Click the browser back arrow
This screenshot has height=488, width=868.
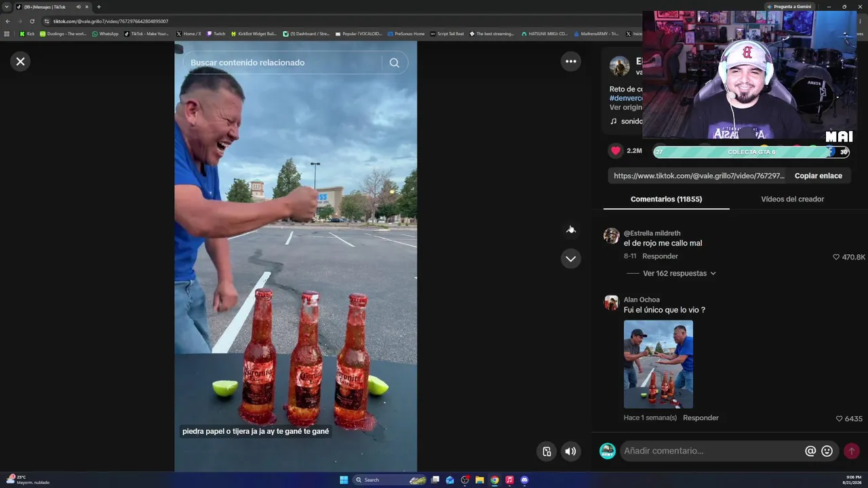[7, 21]
